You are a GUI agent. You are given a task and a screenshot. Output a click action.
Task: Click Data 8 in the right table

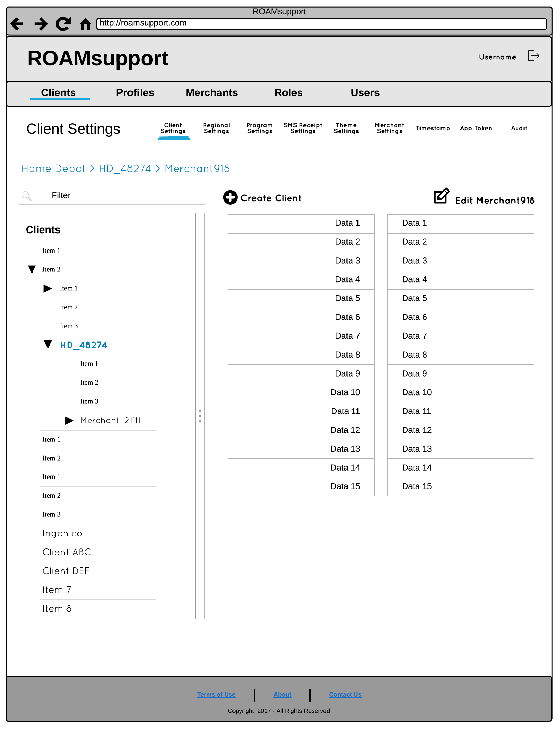pyautogui.click(x=460, y=355)
